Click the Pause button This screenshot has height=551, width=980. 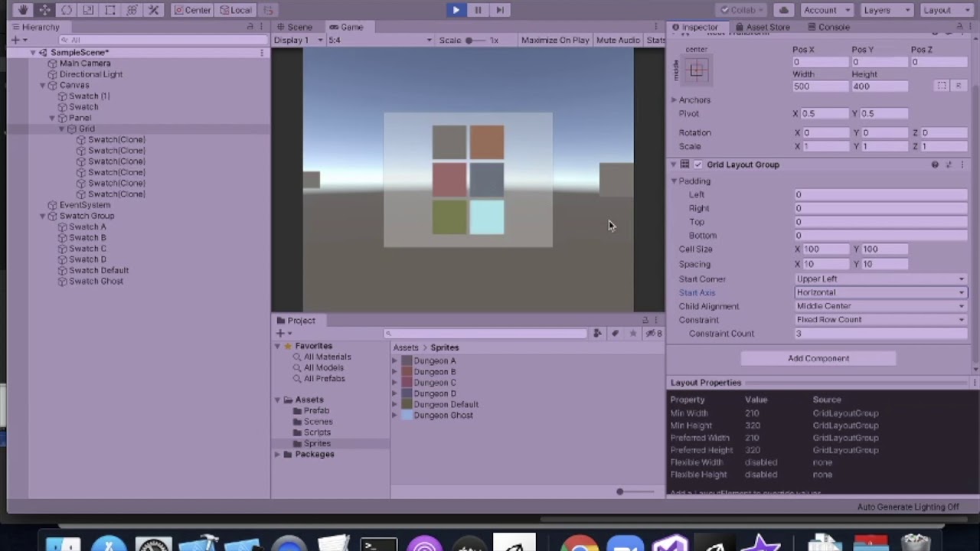coord(478,10)
